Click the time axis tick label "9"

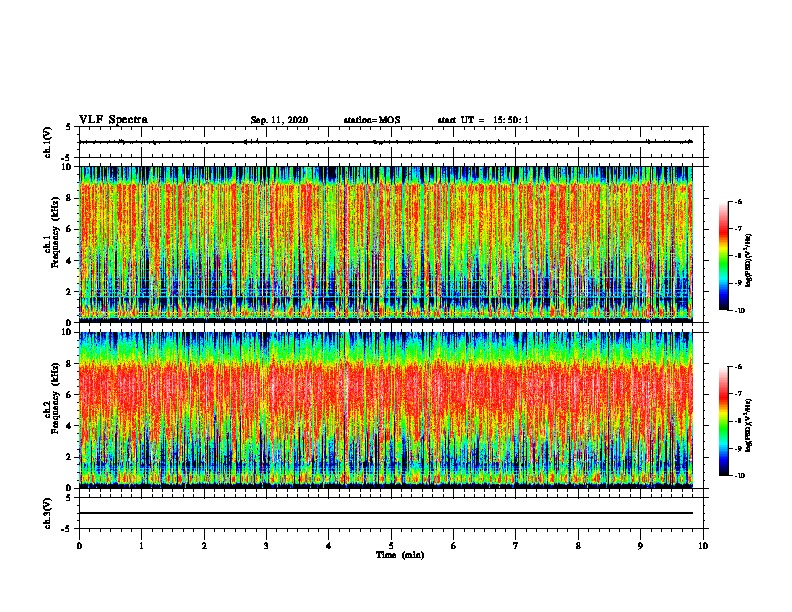tap(640, 546)
